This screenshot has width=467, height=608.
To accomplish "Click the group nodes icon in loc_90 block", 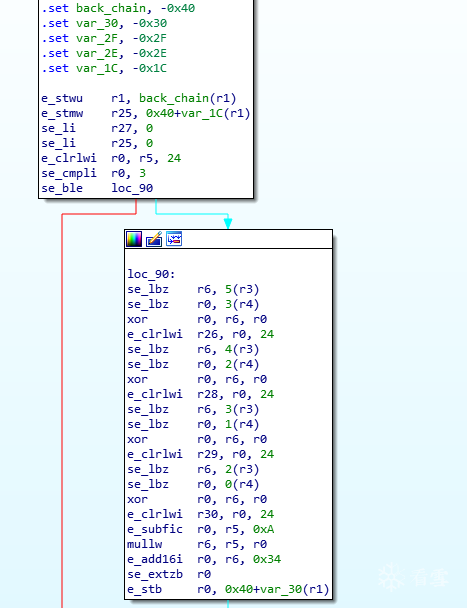I will [x=174, y=239].
